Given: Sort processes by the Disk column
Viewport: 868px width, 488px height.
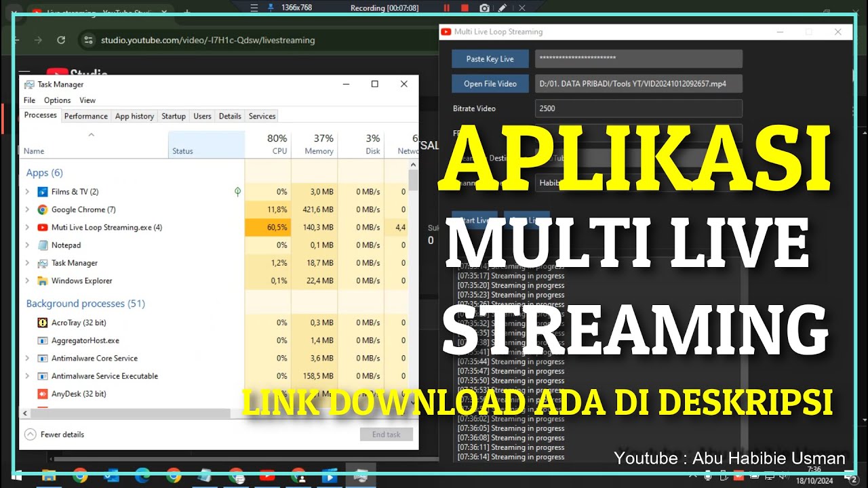Looking at the screenshot, I should pyautogui.click(x=361, y=144).
